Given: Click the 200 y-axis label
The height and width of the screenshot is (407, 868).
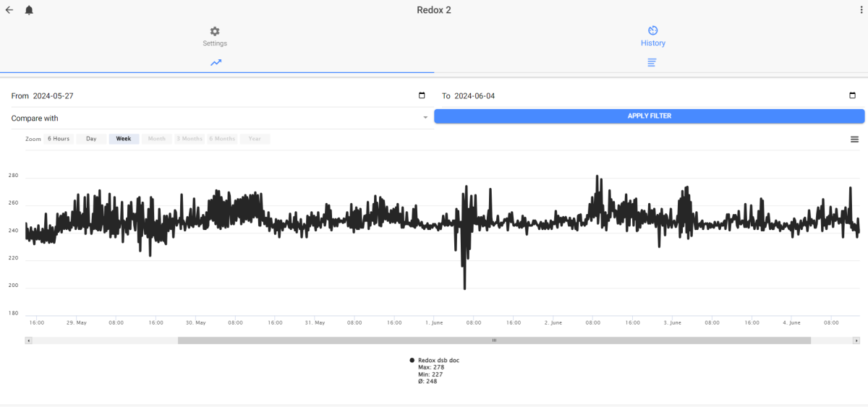Looking at the screenshot, I should pyautogui.click(x=13, y=286).
